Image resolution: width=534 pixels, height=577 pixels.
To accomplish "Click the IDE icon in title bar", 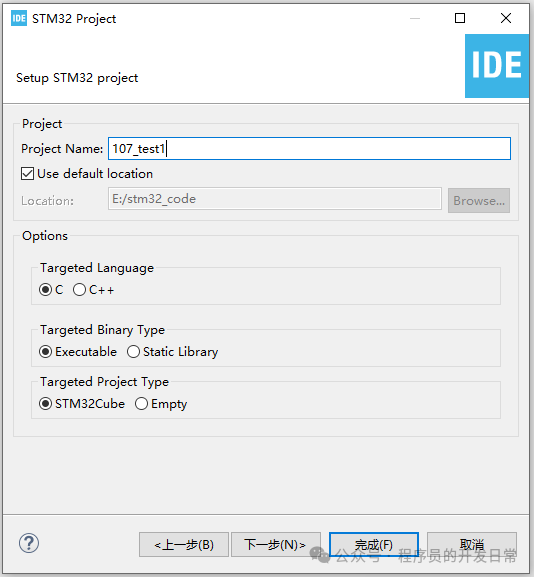I will click(19, 18).
